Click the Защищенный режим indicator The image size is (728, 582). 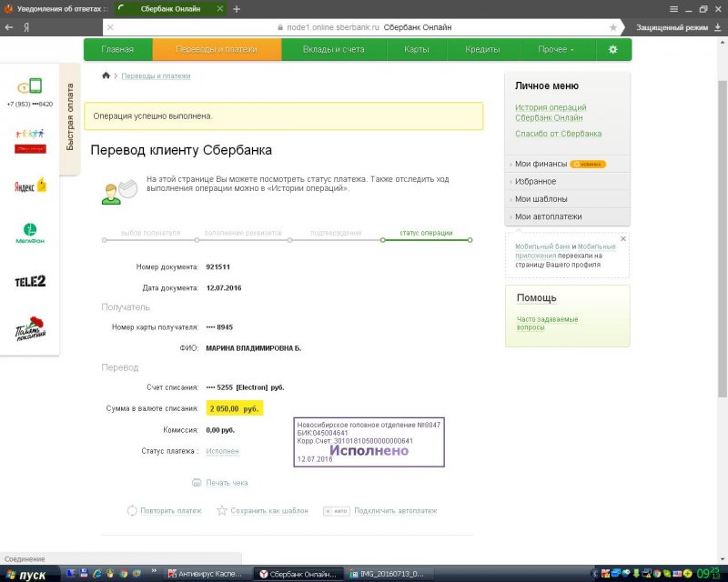click(672, 27)
